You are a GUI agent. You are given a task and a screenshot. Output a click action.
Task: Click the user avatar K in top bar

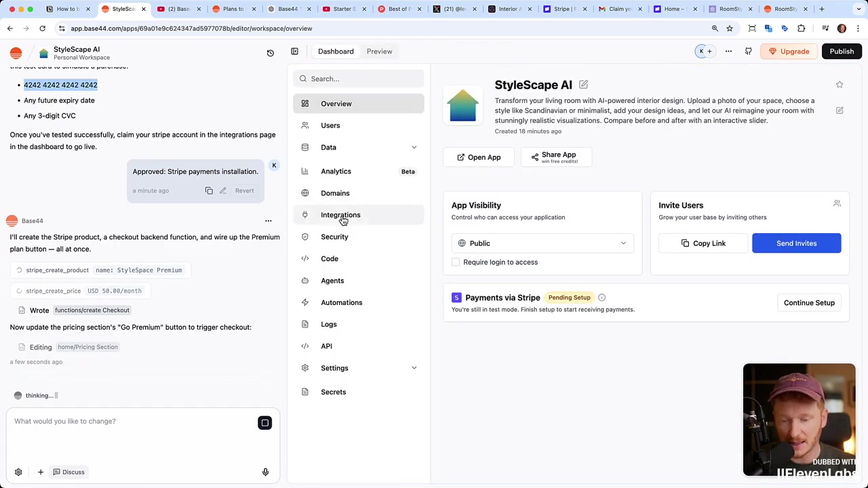click(701, 52)
